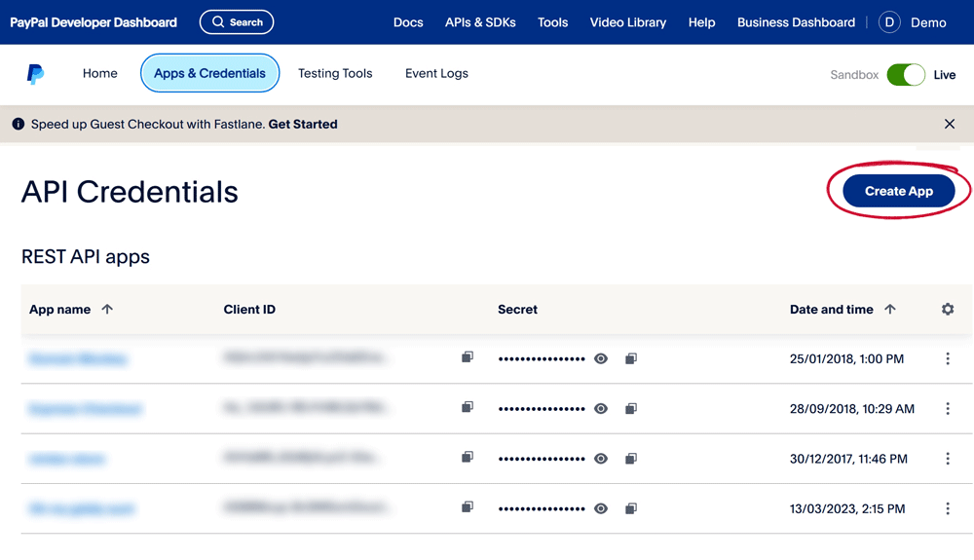Open table settings gear icon
Screen dimensions: 974x560
click(948, 309)
